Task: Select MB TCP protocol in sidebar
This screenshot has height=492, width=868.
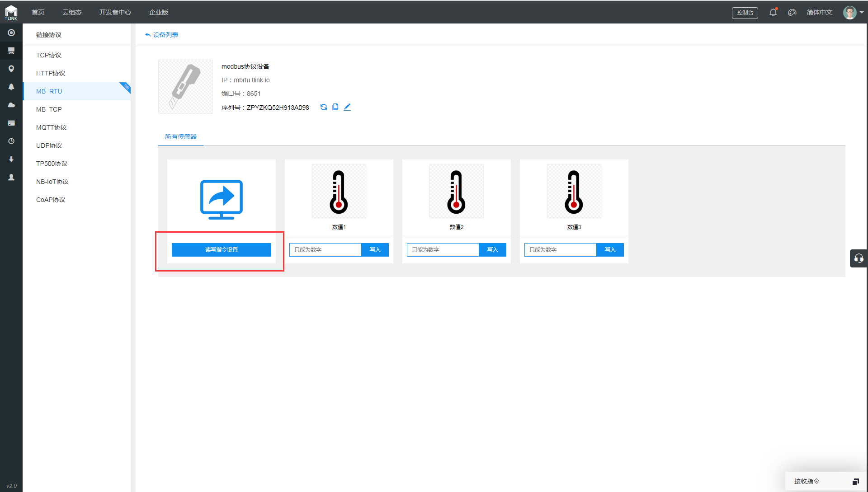Action: [49, 109]
